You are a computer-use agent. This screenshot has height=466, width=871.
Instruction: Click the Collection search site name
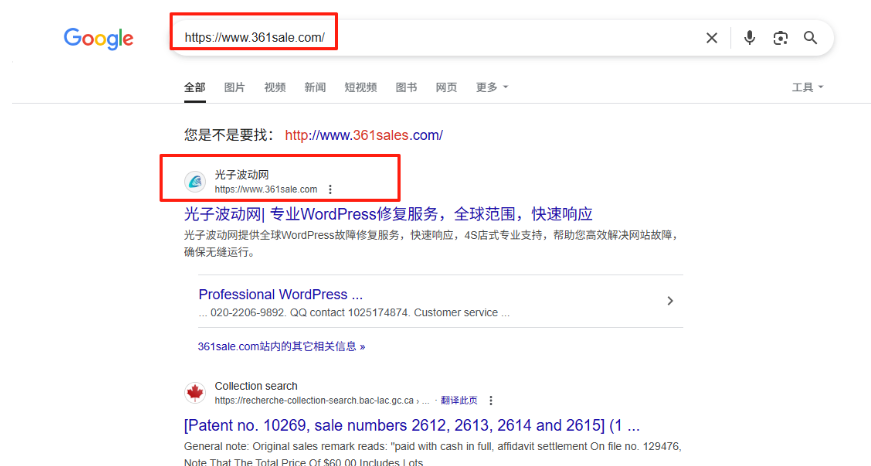256,386
